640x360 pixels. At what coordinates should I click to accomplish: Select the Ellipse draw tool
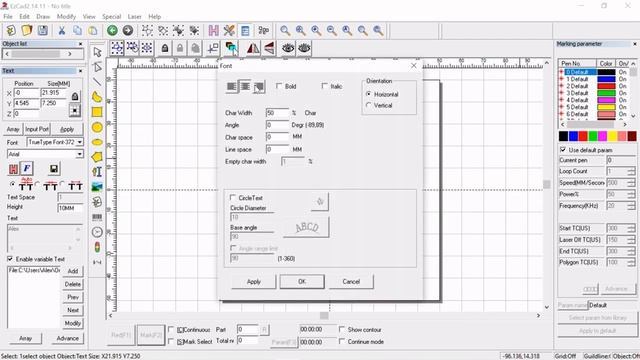[97, 142]
